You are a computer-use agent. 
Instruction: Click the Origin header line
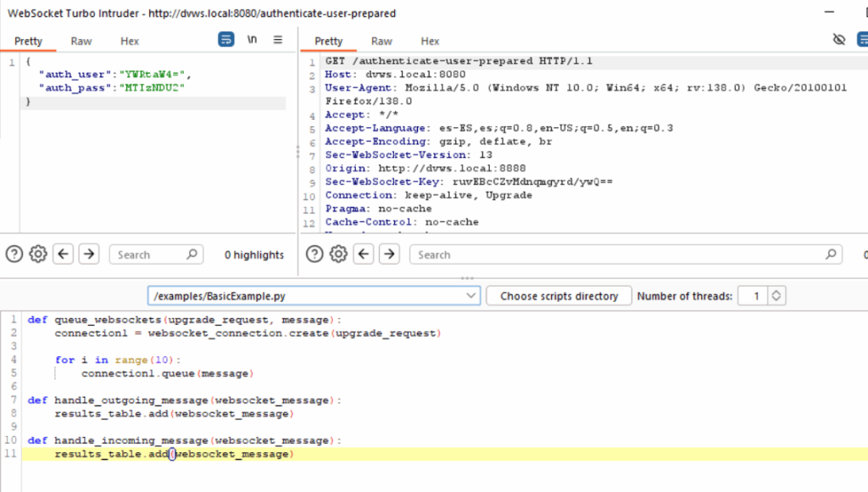coord(426,169)
